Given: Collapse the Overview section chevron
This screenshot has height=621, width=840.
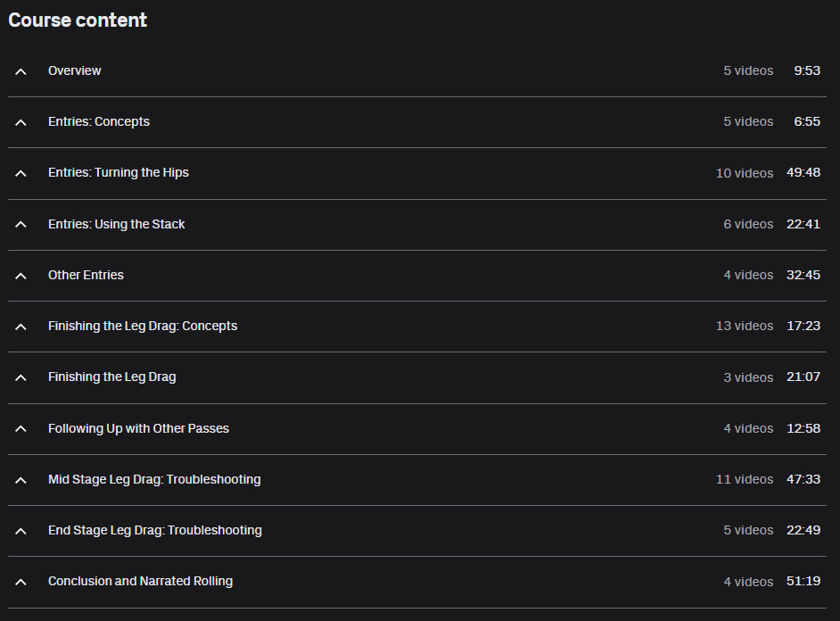Looking at the screenshot, I should pyautogui.click(x=21, y=71).
